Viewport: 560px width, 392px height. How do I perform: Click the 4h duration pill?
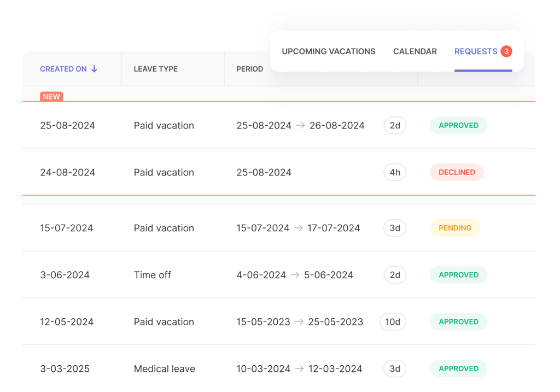click(x=395, y=172)
